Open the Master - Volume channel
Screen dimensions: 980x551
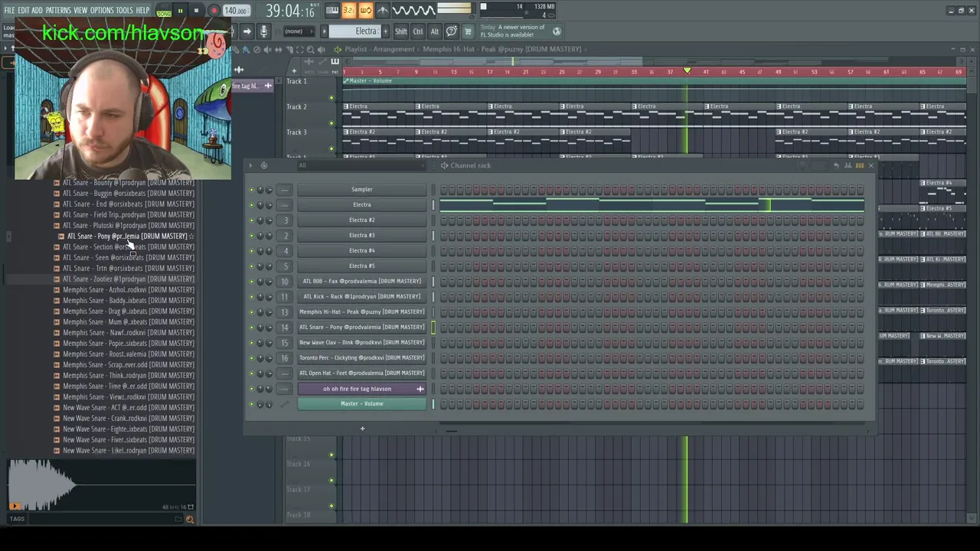coord(361,403)
